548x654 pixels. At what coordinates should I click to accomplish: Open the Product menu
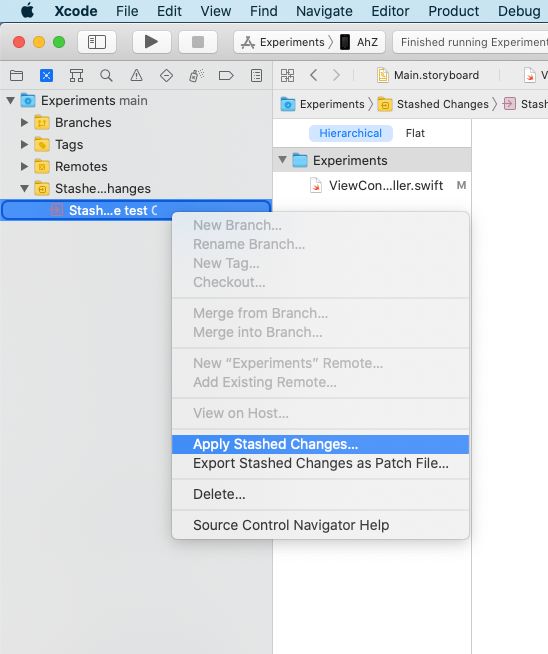[x=453, y=11]
